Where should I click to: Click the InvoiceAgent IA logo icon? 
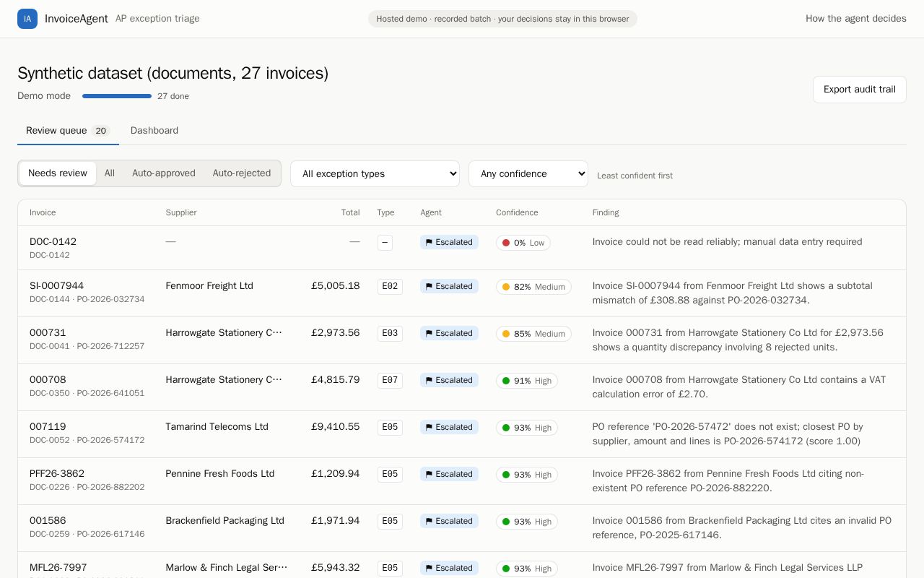click(27, 19)
